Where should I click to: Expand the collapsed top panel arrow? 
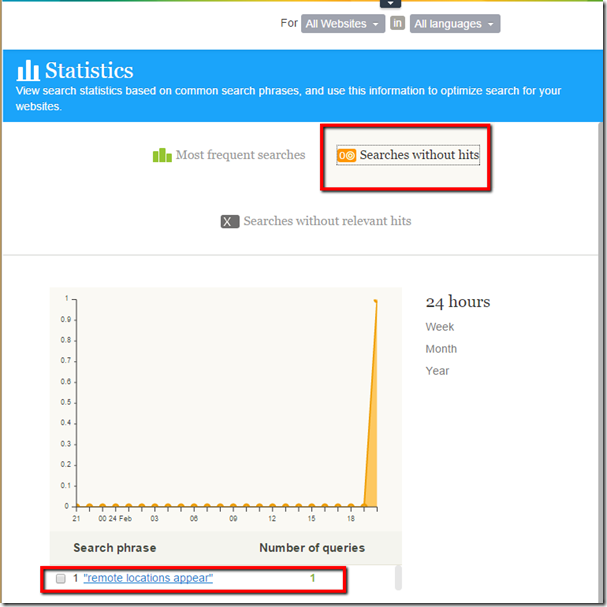pyautogui.click(x=390, y=4)
